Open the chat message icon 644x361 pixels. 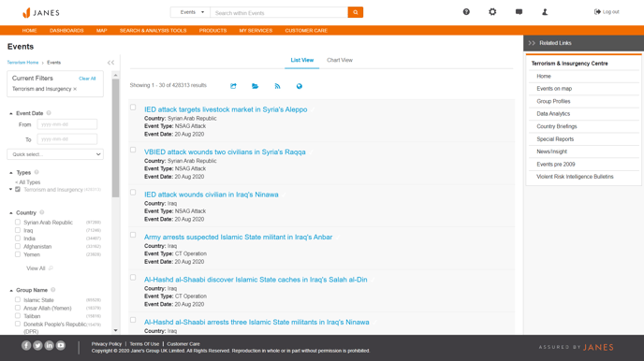point(519,12)
